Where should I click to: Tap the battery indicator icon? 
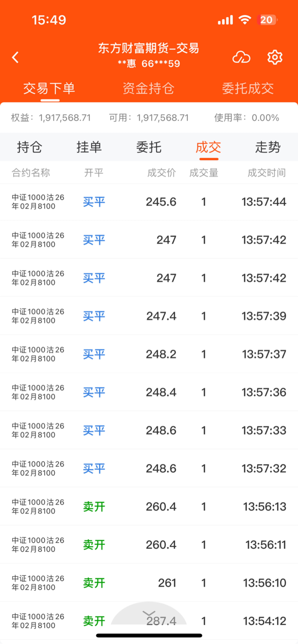click(267, 20)
